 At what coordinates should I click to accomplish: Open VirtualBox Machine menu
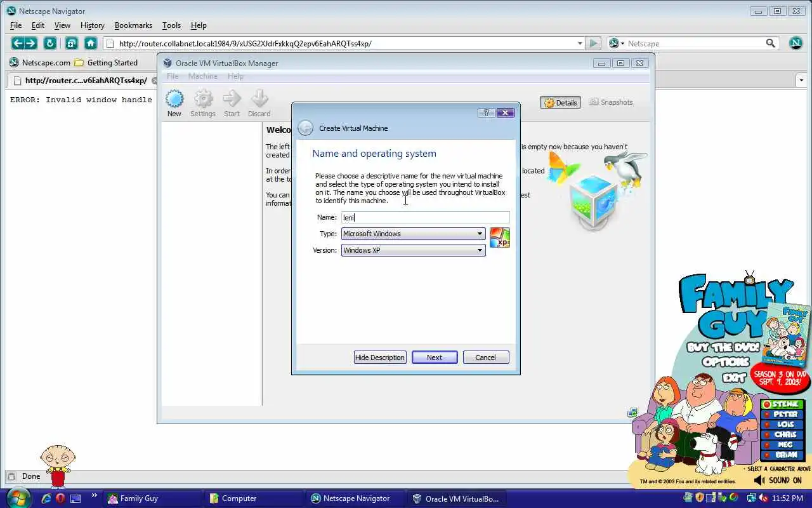(x=203, y=76)
